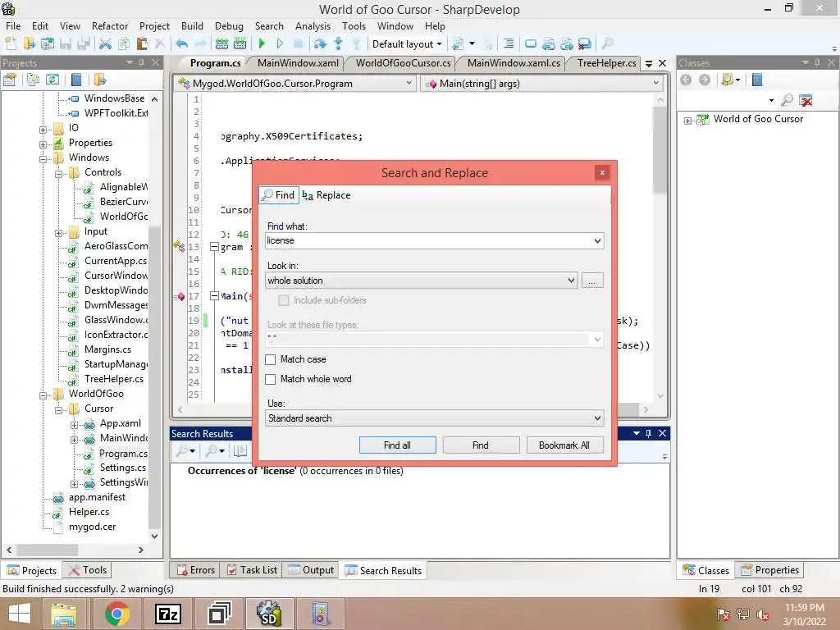Switch to the WorldOfGooCursor.cs tab
Screen dimensions: 840x630
tap(403, 62)
